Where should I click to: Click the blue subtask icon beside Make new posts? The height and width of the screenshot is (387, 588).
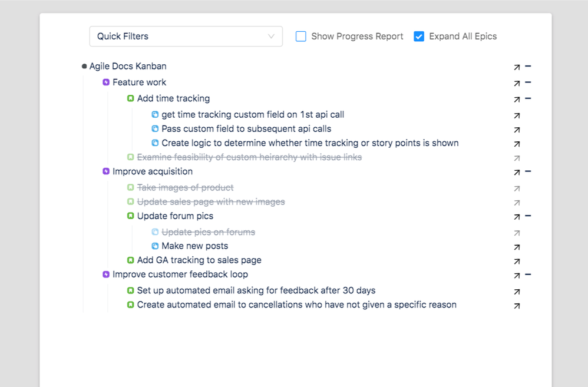pyautogui.click(x=155, y=246)
